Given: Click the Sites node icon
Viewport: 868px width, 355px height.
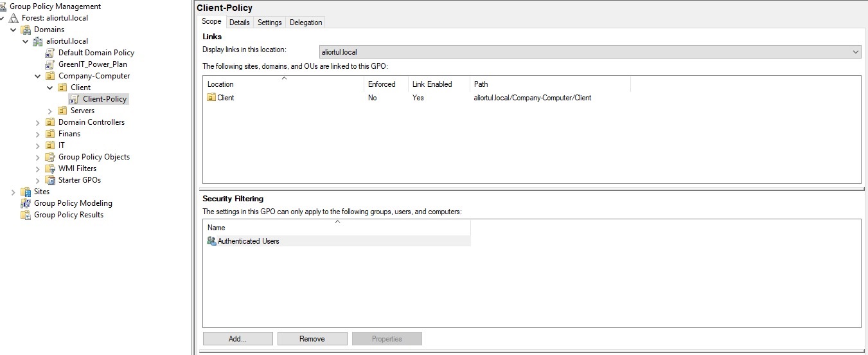Looking at the screenshot, I should (26, 192).
